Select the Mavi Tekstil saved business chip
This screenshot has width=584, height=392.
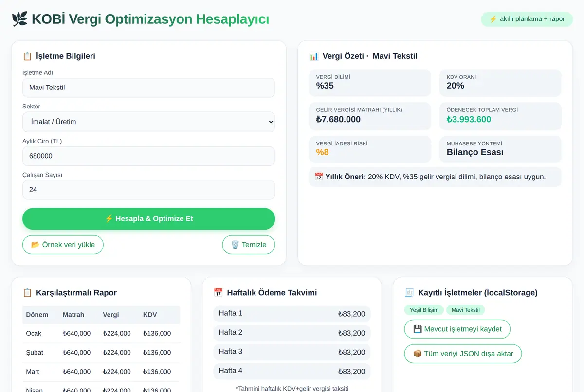tap(465, 310)
